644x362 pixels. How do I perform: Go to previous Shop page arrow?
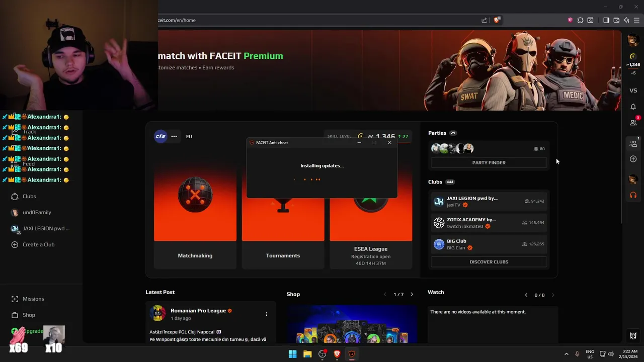point(385,295)
